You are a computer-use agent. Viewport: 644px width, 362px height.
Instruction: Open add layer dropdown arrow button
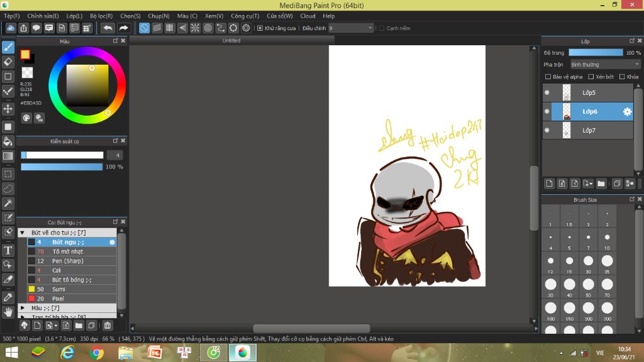[588, 184]
